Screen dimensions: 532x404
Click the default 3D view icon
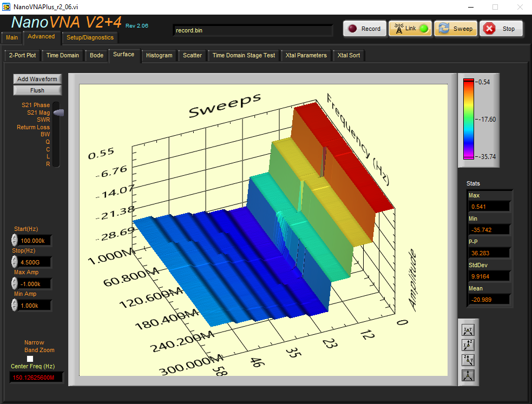468,375
